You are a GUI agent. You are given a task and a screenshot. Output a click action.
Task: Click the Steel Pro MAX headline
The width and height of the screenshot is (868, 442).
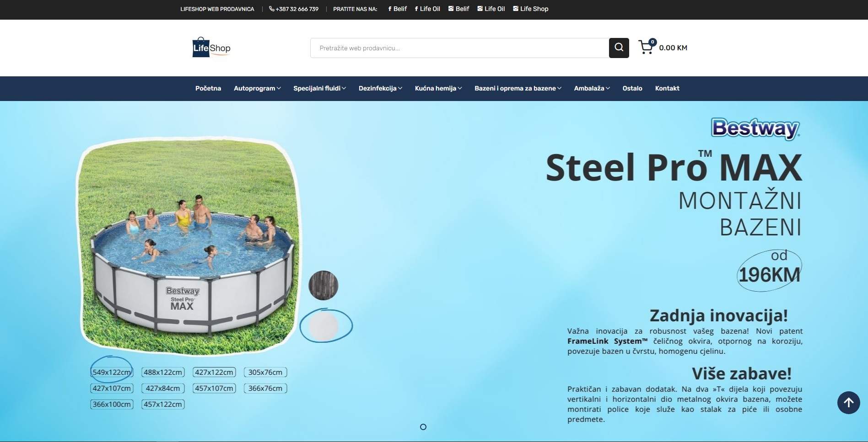pyautogui.click(x=674, y=167)
